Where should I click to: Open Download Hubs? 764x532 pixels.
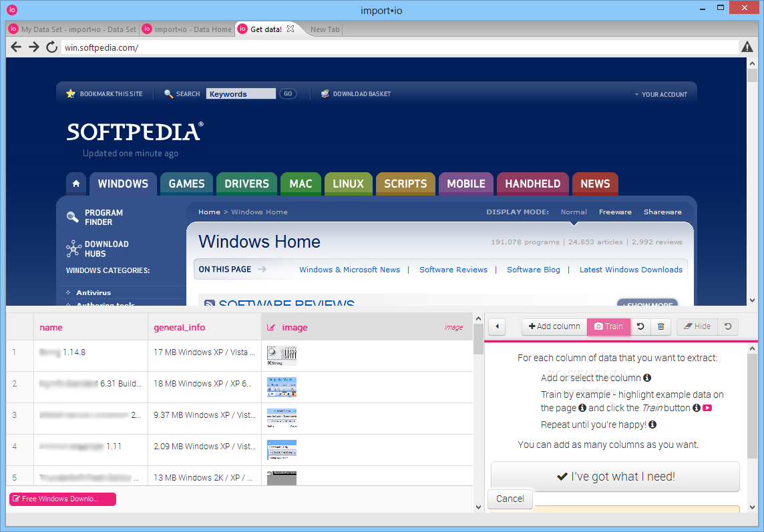[98, 248]
